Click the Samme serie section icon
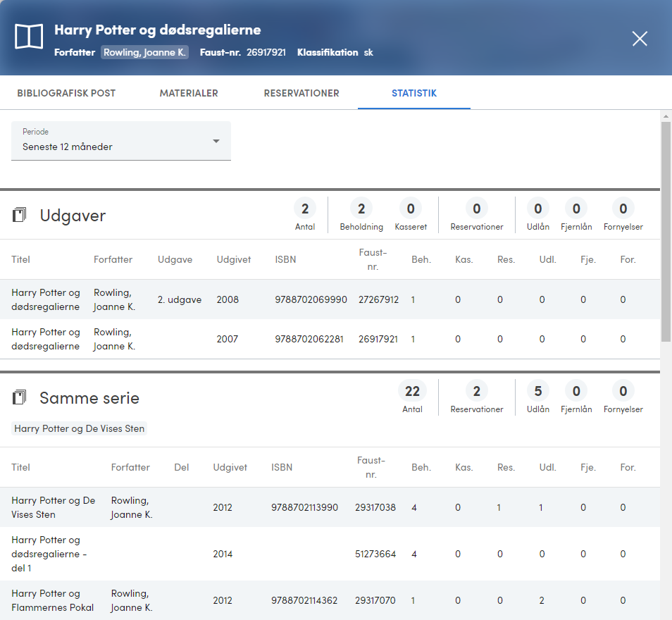672x620 pixels. (19, 397)
